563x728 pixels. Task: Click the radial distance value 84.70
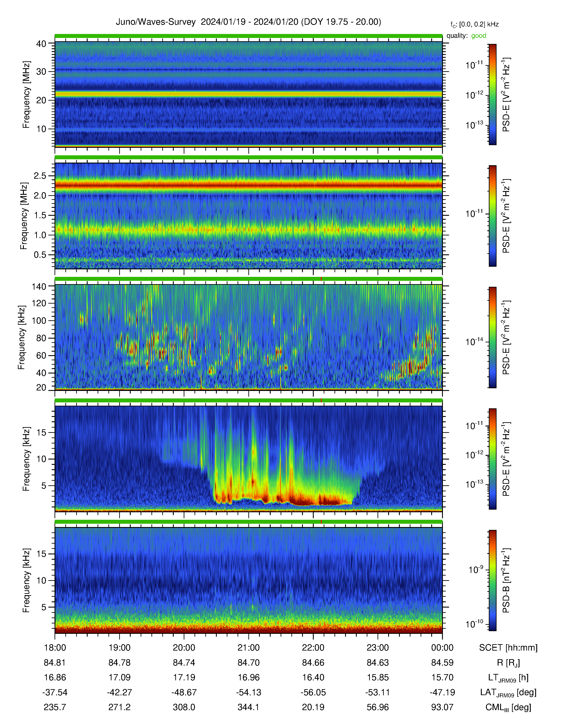pyautogui.click(x=248, y=663)
